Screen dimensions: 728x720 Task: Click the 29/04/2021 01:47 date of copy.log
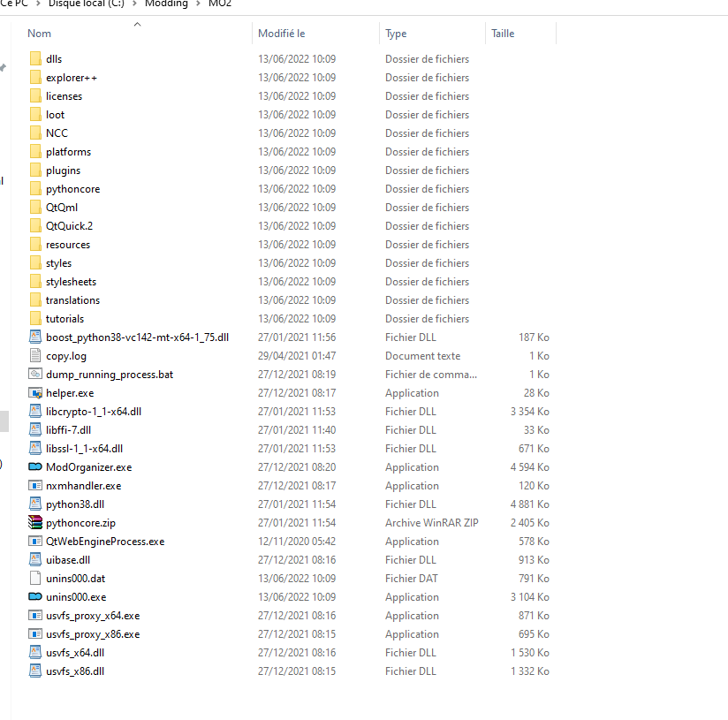point(297,356)
